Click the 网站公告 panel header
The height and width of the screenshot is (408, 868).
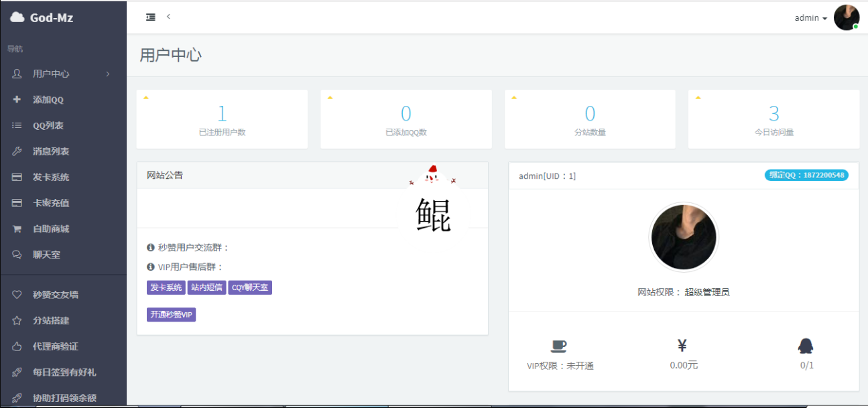click(312, 176)
